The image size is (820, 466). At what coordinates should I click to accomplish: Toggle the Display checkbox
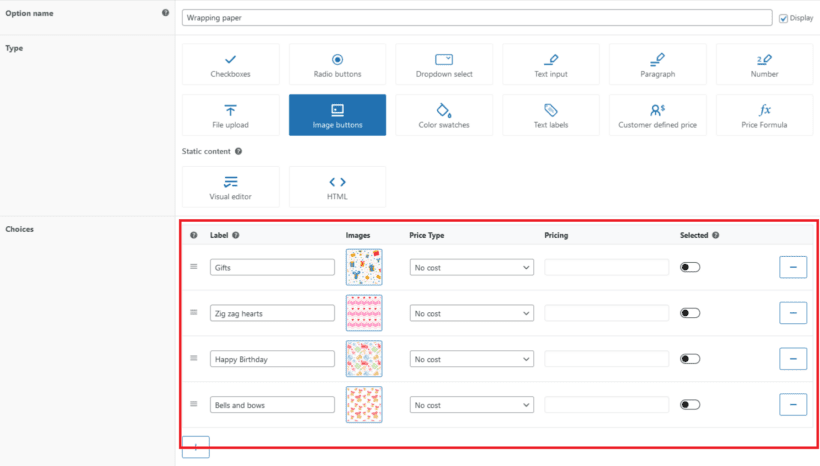[783, 17]
